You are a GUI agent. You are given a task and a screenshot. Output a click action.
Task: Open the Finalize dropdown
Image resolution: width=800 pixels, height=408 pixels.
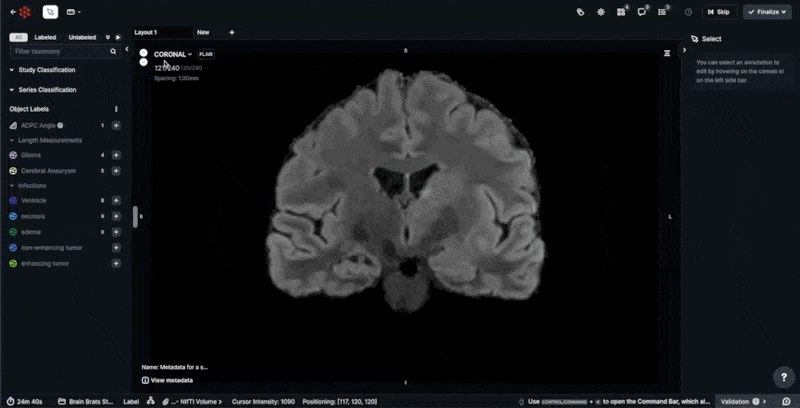coord(767,12)
